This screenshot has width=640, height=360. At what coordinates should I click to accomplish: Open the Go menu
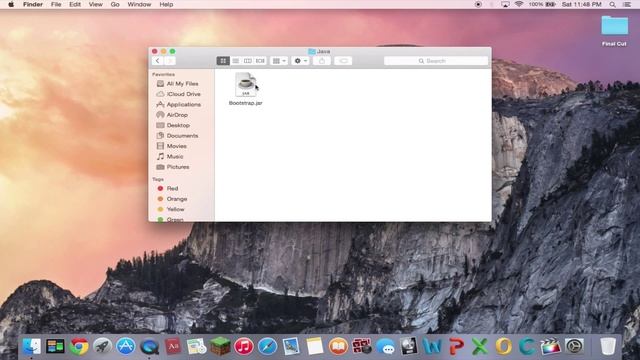pos(115,4)
